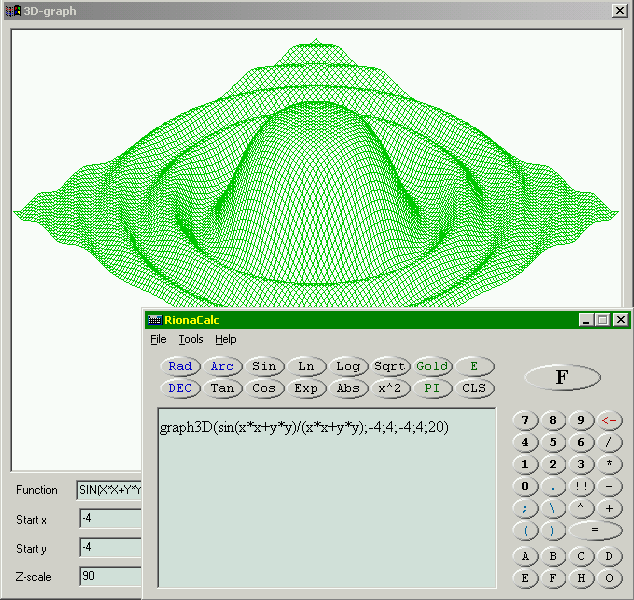Screen dimensions: 634x600
Task: Click the open parenthesis key
Action: 525,530
